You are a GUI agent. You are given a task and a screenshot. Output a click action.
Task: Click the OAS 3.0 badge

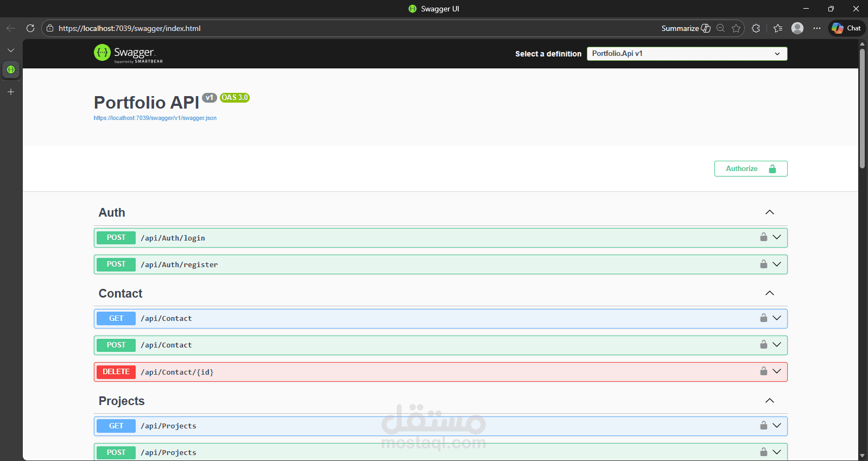tap(235, 98)
